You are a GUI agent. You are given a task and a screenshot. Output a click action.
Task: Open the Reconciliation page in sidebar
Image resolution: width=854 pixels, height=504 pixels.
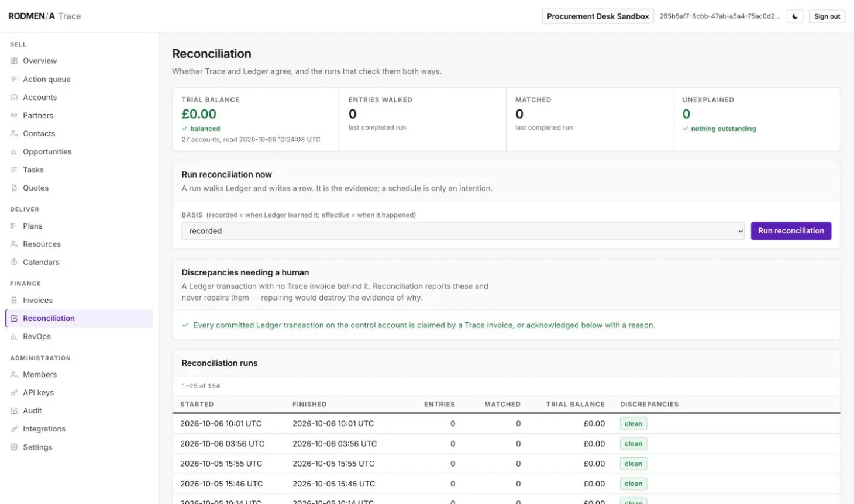click(x=80, y=318)
